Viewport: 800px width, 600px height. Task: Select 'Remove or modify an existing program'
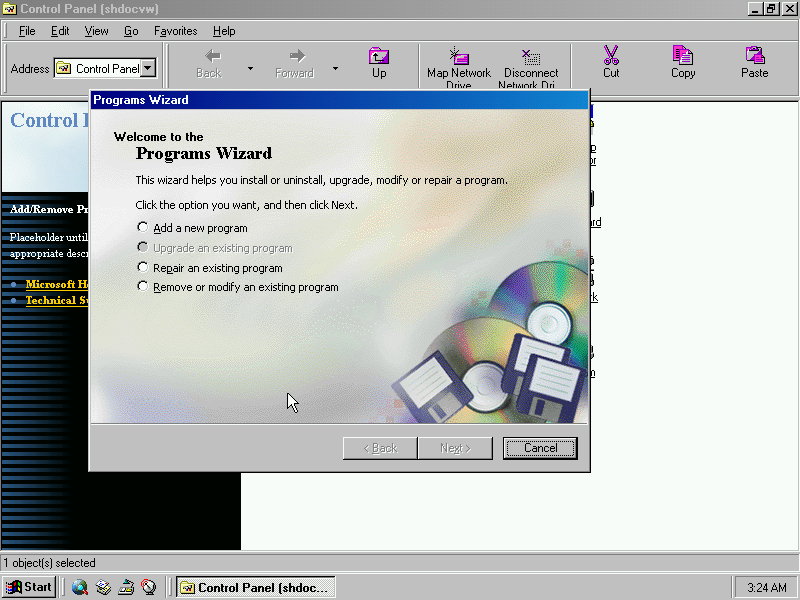click(x=143, y=287)
